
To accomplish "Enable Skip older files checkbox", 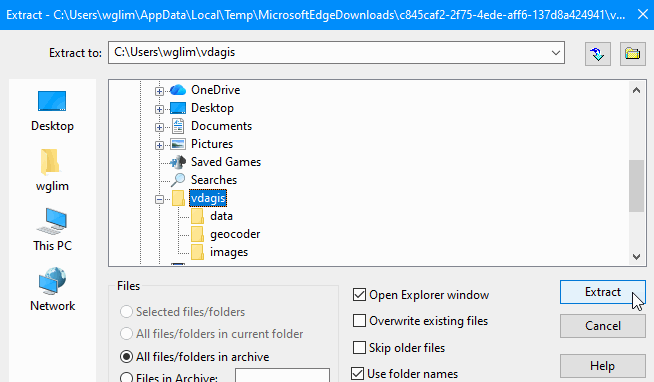I will [359, 347].
